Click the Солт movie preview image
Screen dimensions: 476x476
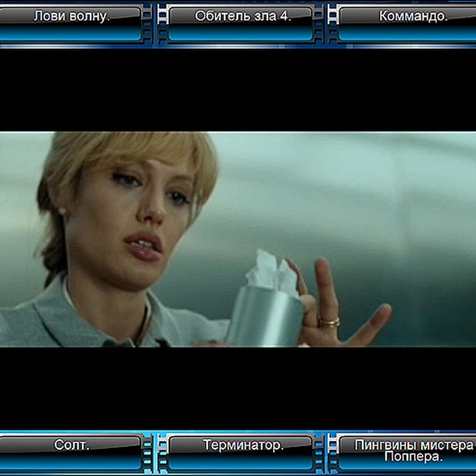(238, 239)
